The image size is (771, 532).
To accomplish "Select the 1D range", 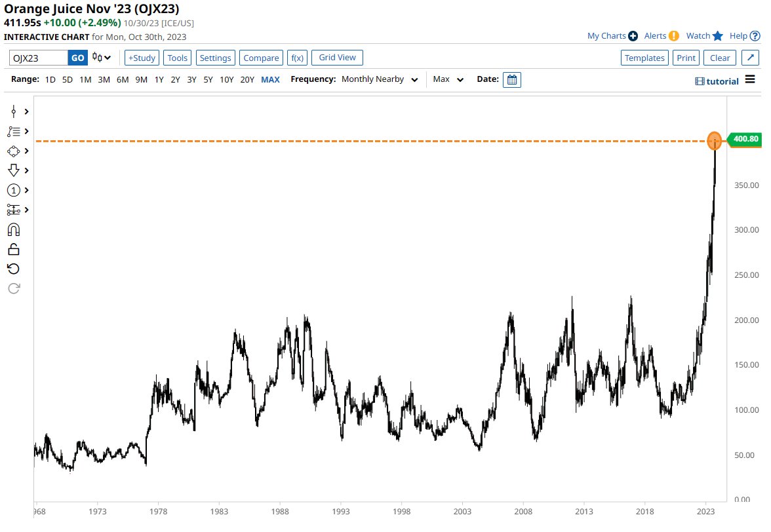I will click(x=50, y=79).
